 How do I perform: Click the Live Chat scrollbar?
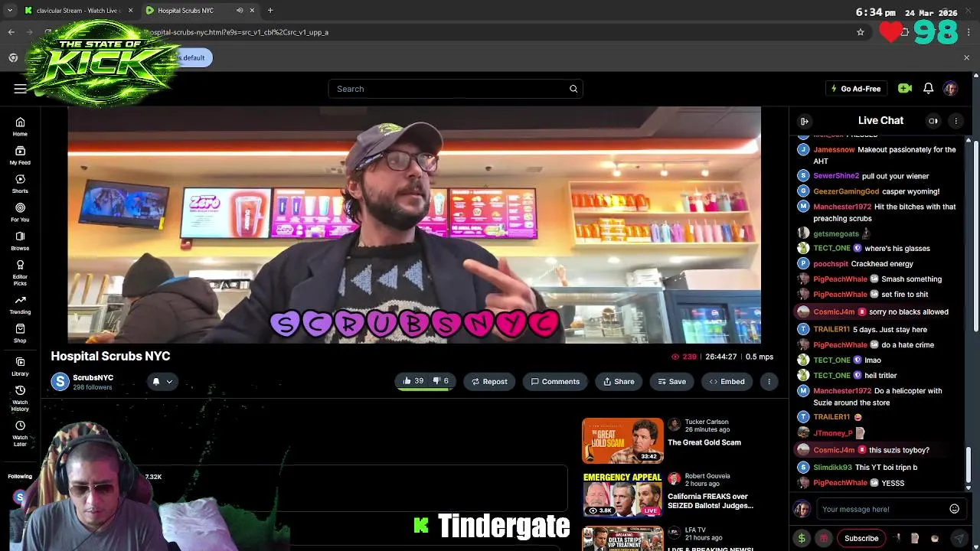tap(969, 465)
